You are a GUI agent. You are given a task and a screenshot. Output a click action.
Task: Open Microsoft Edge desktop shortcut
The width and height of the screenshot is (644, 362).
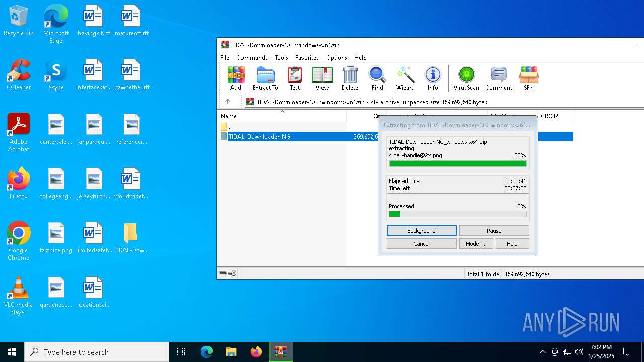coord(56,24)
